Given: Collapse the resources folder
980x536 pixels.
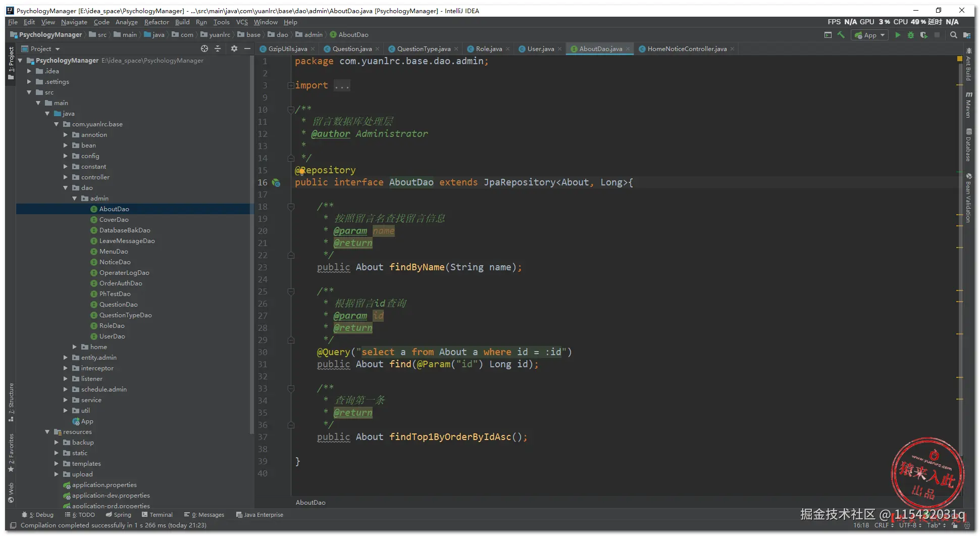Looking at the screenshot, I should pos(47,432).
